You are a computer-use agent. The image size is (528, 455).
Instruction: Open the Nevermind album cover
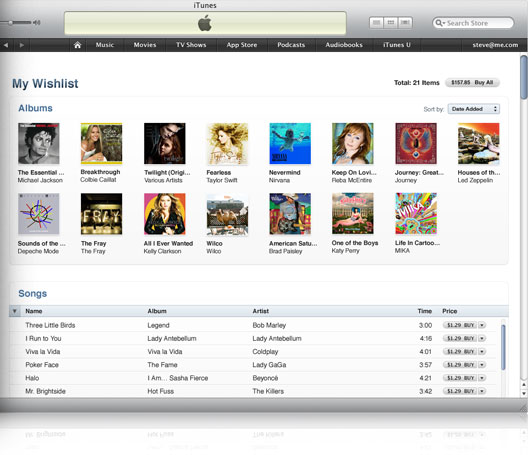pyautogui.click(x=290, y=143)
